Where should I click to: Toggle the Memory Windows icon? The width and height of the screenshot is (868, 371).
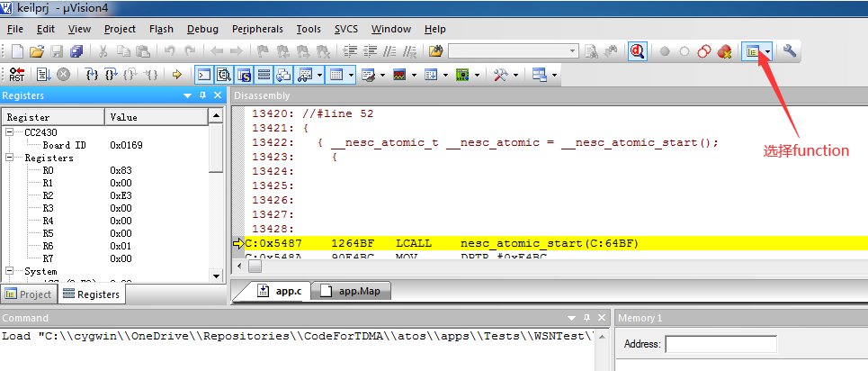(336, 75)
